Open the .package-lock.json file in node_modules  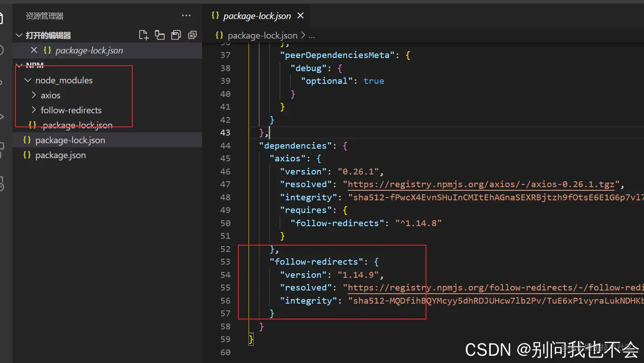77,125
